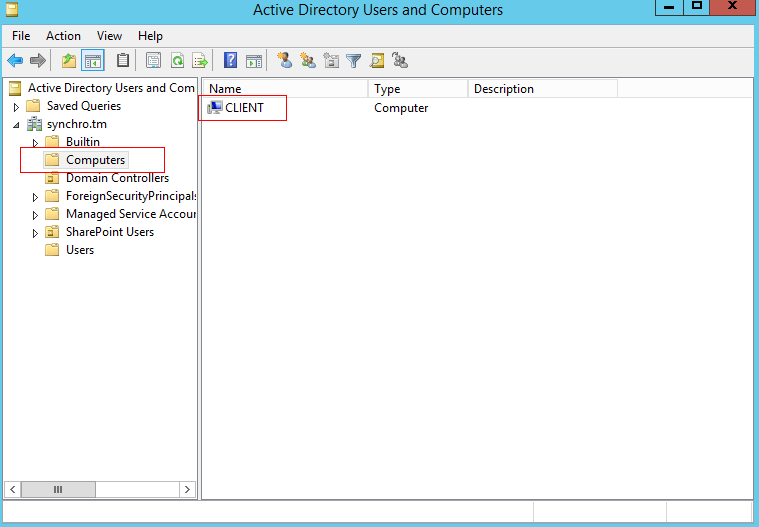
Task: Create a new group via toolbar icon
Action: coord(308,60)
